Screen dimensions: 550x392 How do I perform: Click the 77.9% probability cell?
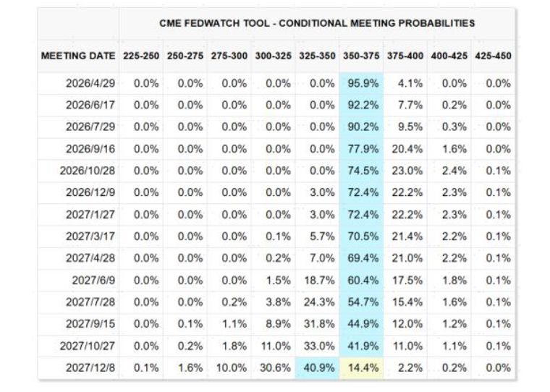click(363, 149)
